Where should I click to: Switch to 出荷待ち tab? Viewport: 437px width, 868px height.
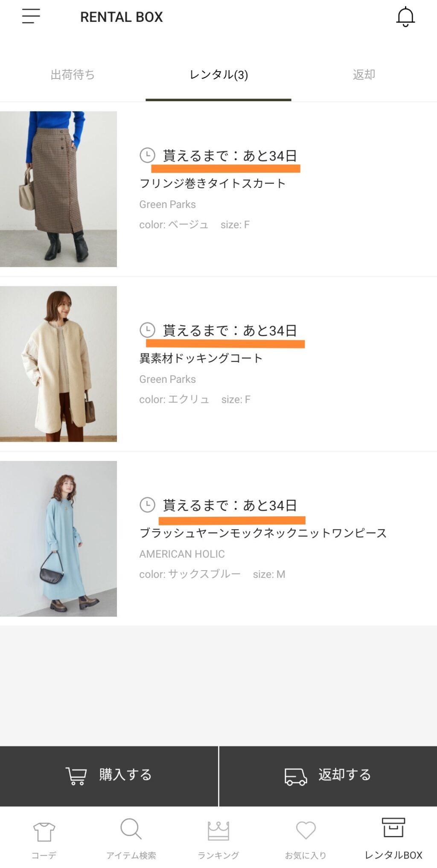coord(73,75)
